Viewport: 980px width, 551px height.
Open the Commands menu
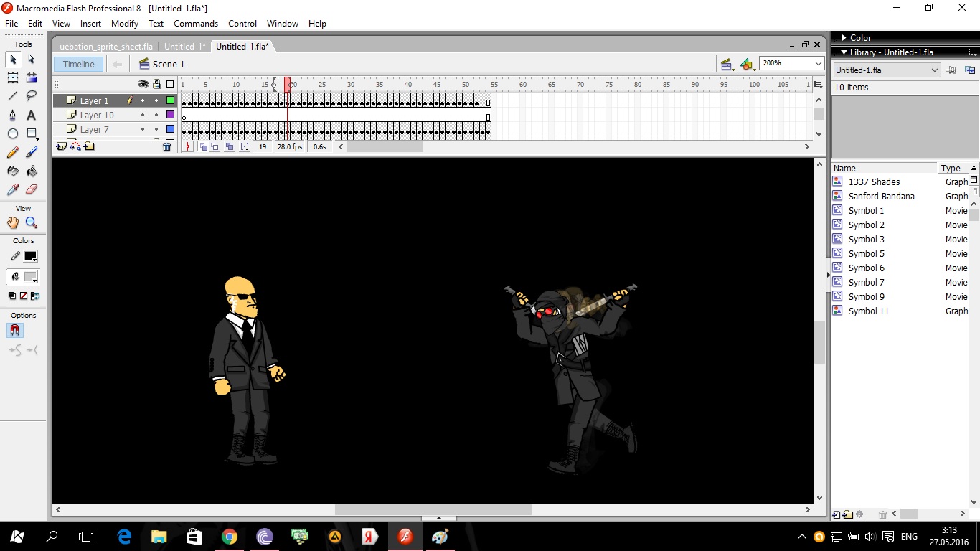[196, 24]
